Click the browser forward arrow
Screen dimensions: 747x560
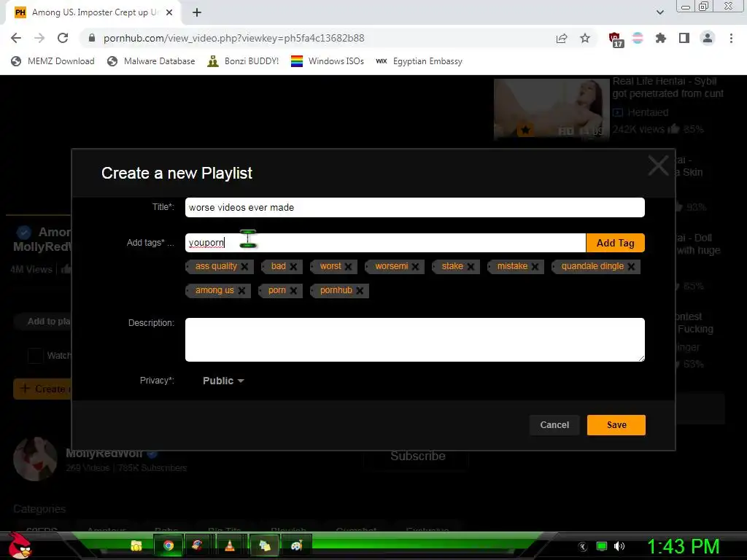click(x=39, y=38)
